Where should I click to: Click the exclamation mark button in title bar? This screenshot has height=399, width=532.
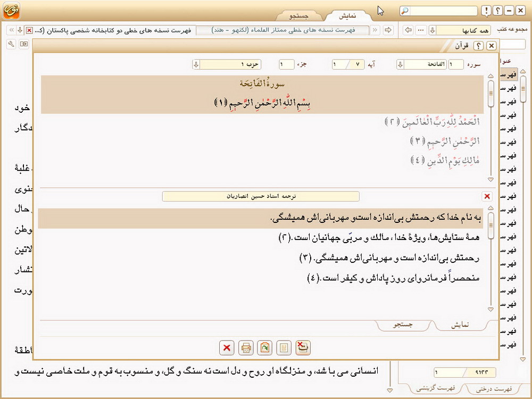tap(486, 11)
